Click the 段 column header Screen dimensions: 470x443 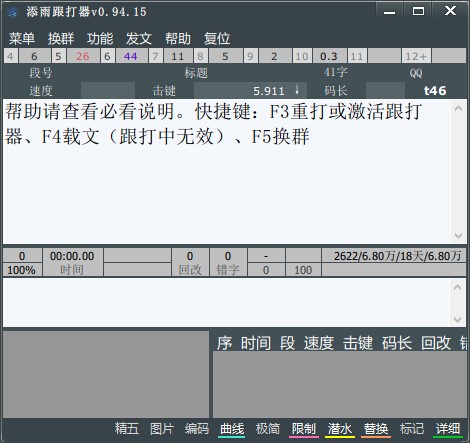tap(287, 343)
